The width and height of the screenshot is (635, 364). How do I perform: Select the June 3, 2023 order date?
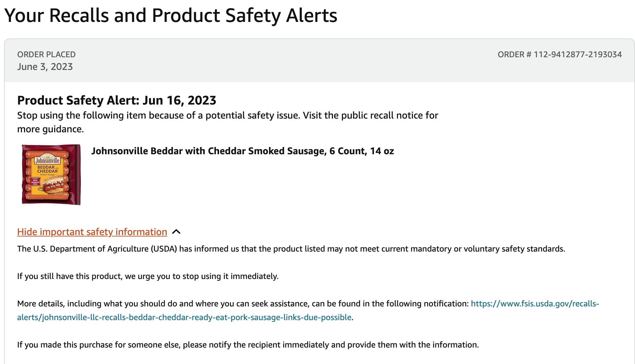click(45, 67)
